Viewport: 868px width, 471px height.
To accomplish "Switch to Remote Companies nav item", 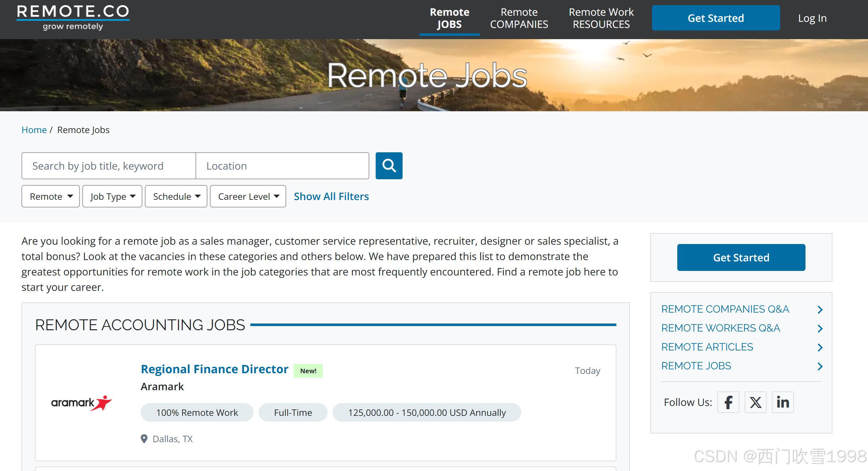I will 519,18.
